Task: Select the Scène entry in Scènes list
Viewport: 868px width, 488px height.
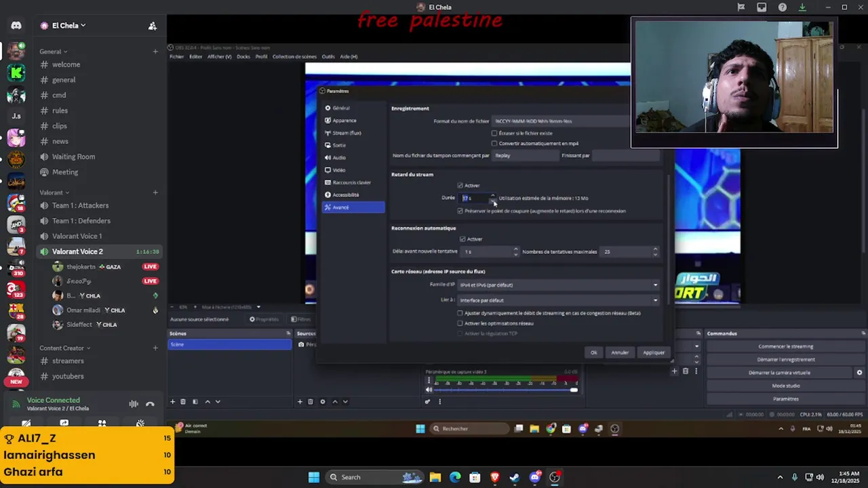Action: pos(230,344)
